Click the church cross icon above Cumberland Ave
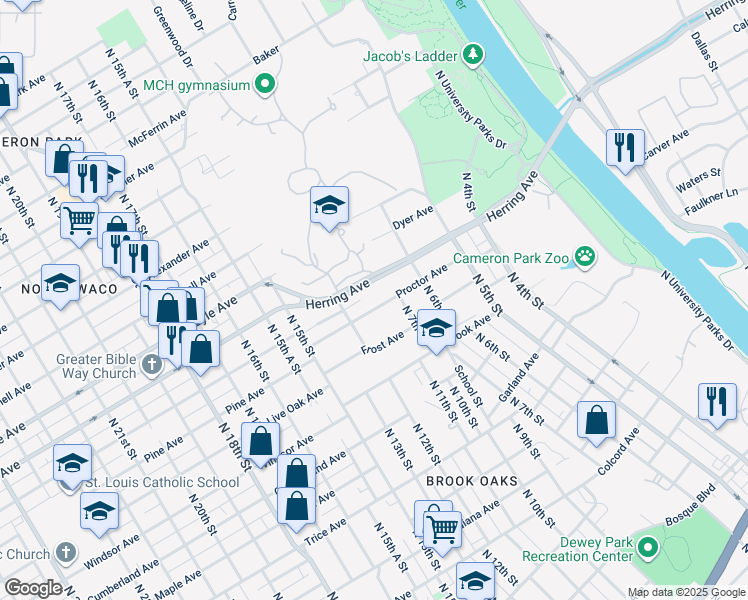Viewport: 748px width, 600px height. coord(66,553)
